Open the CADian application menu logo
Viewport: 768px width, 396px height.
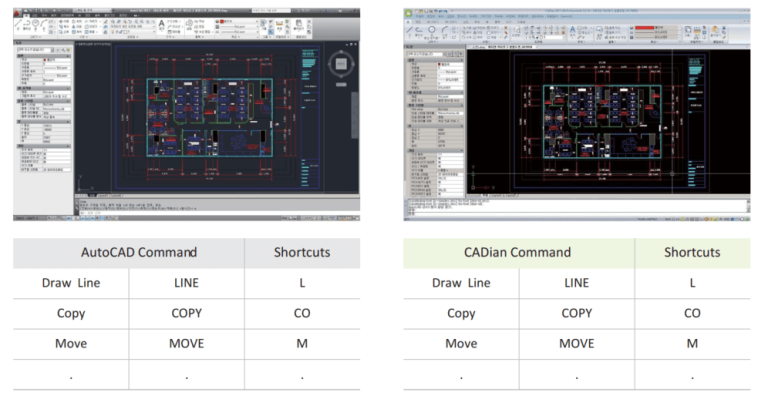click(408, 13)
